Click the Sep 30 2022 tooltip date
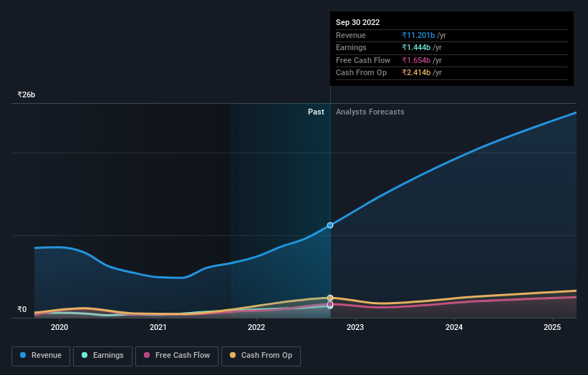The height and width of the screenshot is (375, 588). 358,22
